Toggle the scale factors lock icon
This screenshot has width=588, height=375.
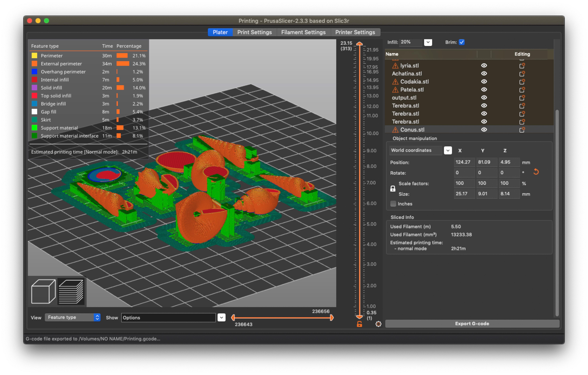[393, 189]
